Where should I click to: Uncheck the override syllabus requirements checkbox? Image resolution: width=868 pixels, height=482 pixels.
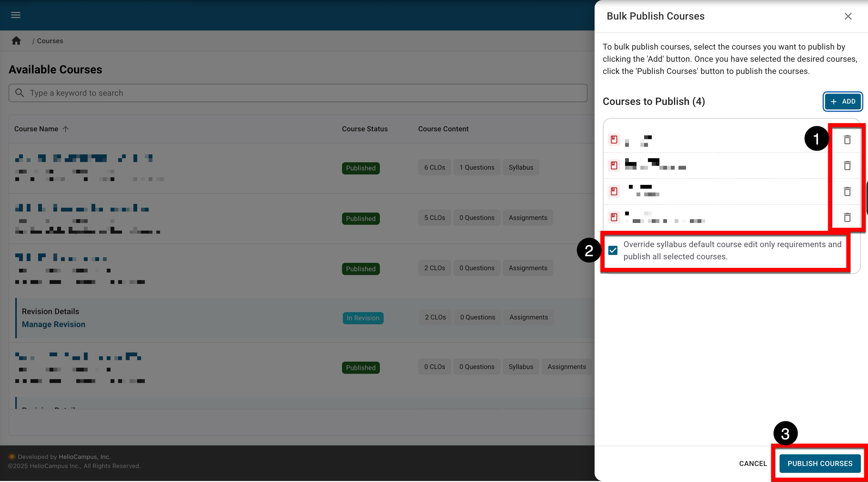tap(613, 250)
